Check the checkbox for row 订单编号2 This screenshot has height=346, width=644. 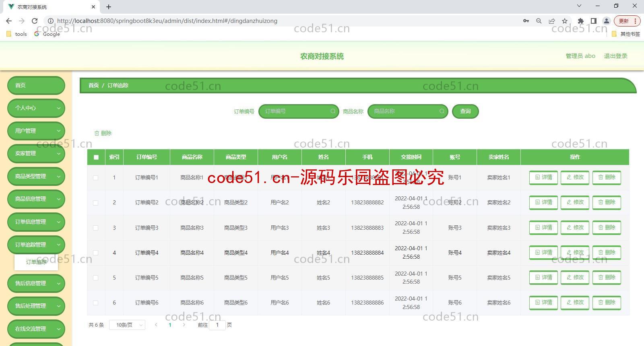[95, 203]
